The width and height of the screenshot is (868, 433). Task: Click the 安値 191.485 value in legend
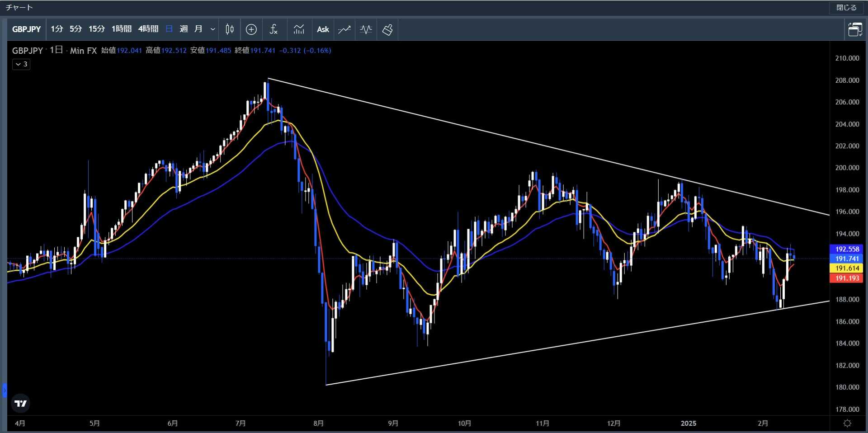coord(218,51)
